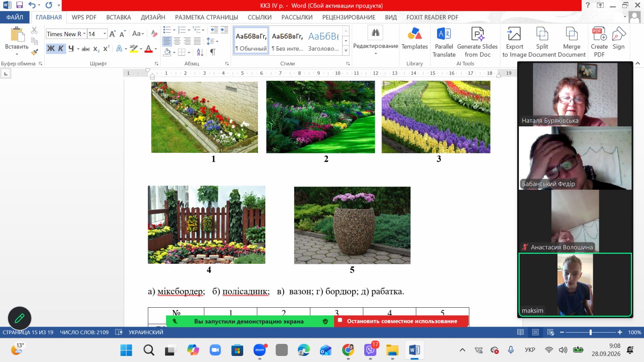Toggle show paragraph marks (¶)
644x362 pixels.
point(213,52)
